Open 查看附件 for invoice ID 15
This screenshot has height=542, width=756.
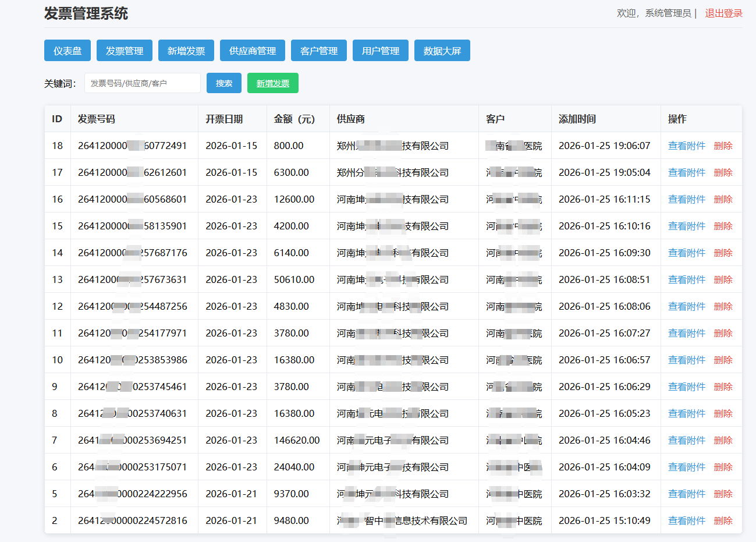[x=686, y=226]
